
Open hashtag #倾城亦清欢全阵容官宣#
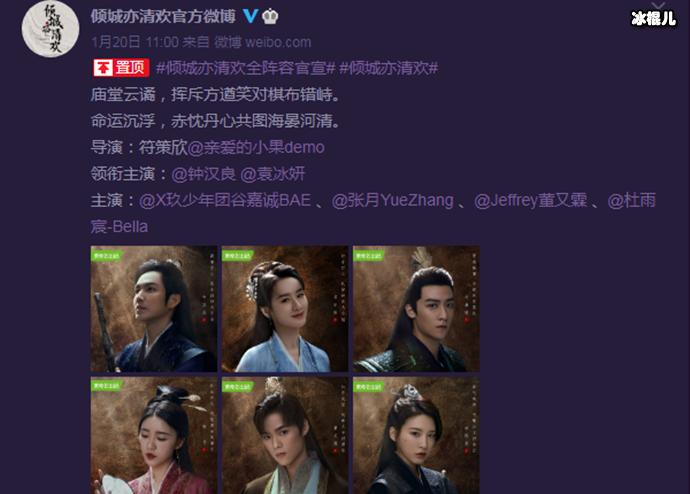pyautogui.click(x=246, y=68)
